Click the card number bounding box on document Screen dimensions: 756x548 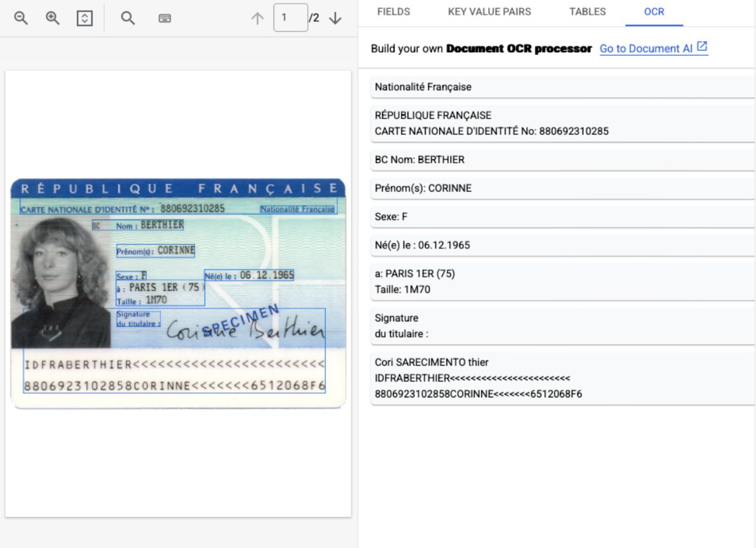point(192,209)
